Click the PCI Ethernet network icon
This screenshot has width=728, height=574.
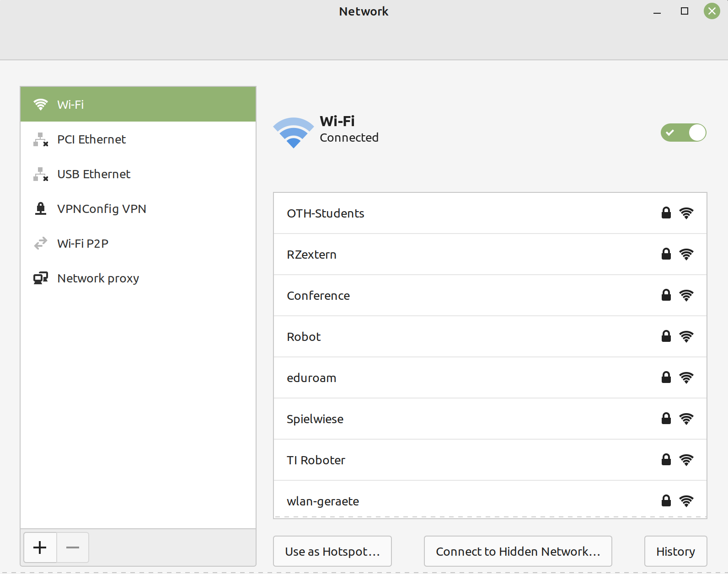tap(41, 139)
